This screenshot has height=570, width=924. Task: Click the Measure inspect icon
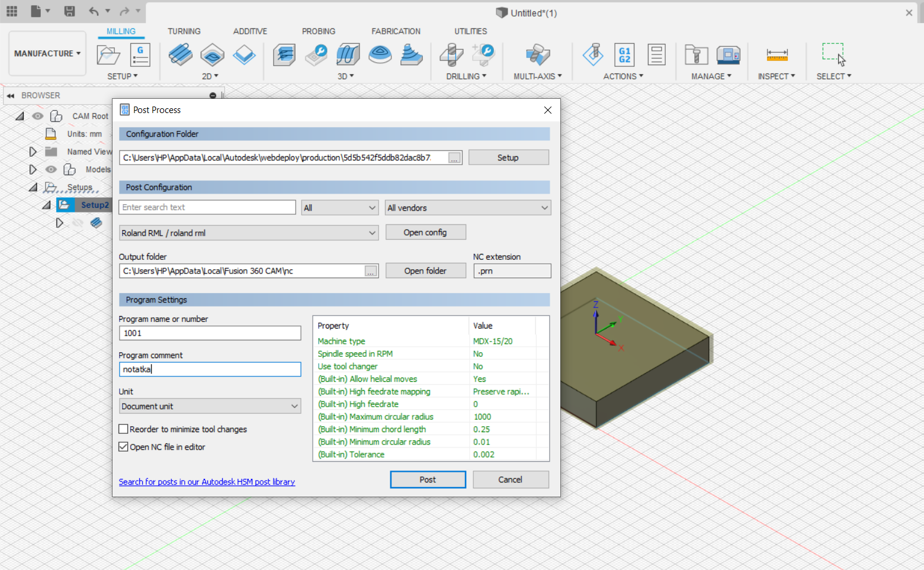tap(777, 55)
